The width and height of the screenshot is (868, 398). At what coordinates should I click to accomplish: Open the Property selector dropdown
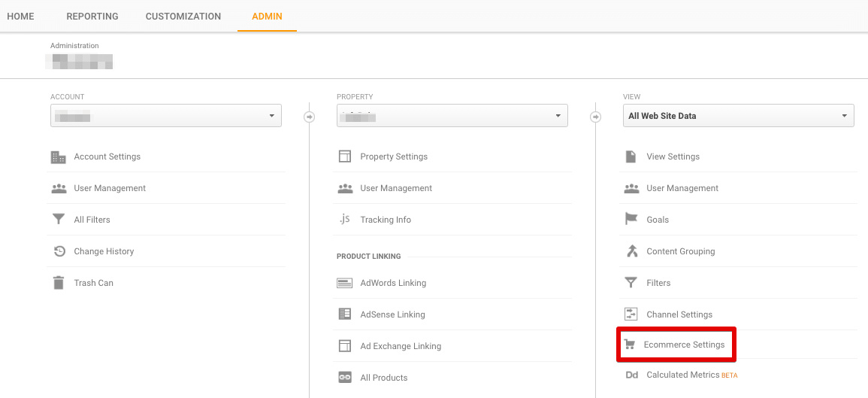point(452,116)
